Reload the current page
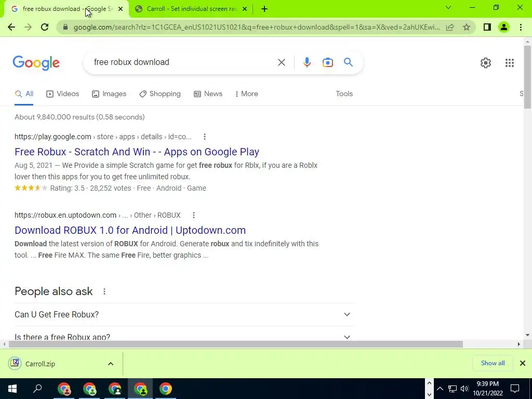Viewport: 532px width, 399px height. [x=45, y=27]
